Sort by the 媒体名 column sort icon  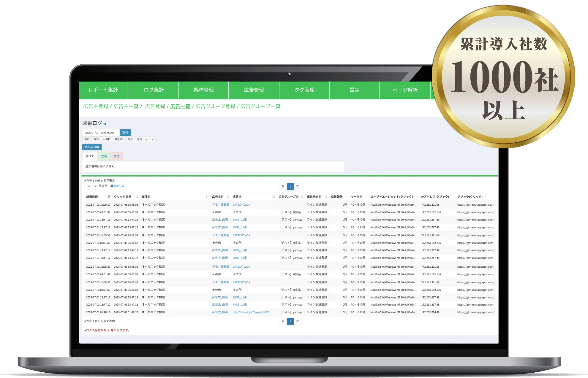(x=207, y=197)
